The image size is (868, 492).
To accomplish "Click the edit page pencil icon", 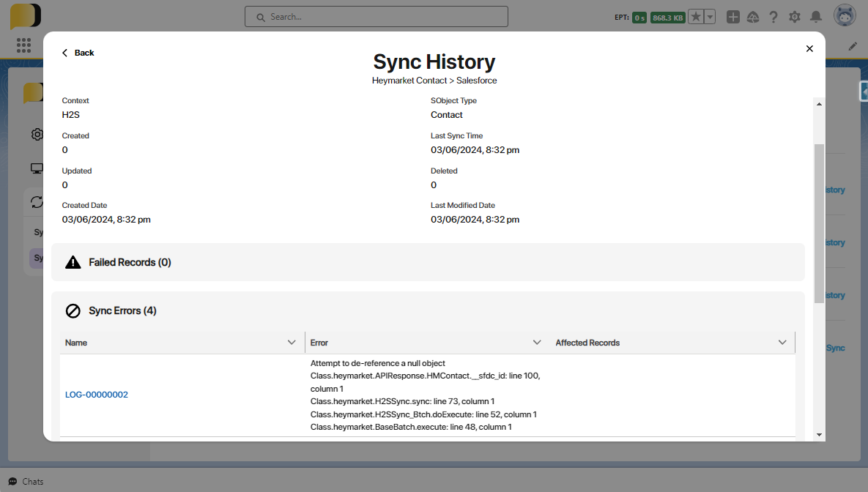I will (853, 46).
